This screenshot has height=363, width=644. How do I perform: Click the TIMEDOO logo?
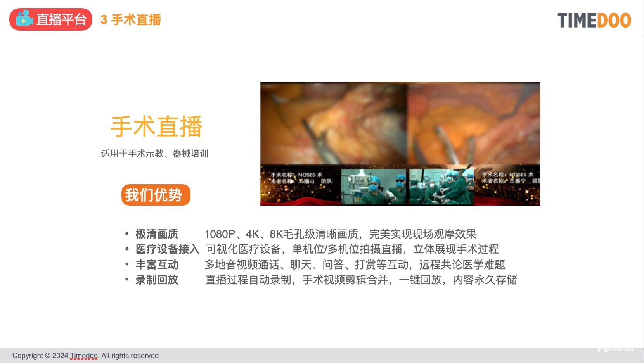click(594, 20)
